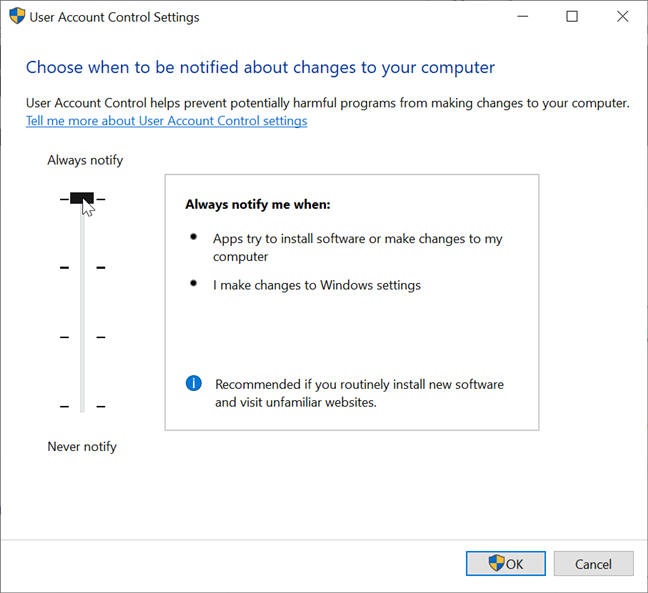This screenshot has width=648, height=593.
Task: Click the 'Never notify' label
Action: coord(82,447)
